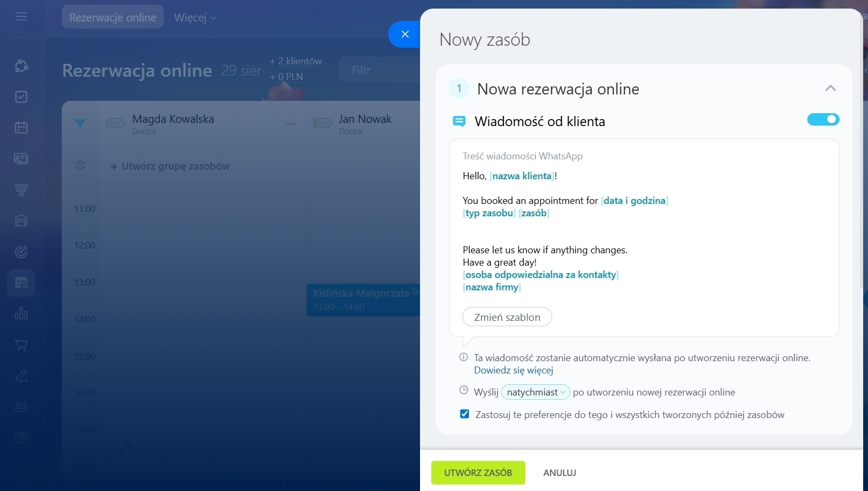
Task: Click the [nazwa klienta] placeholder
Action: tap(522, 176)
